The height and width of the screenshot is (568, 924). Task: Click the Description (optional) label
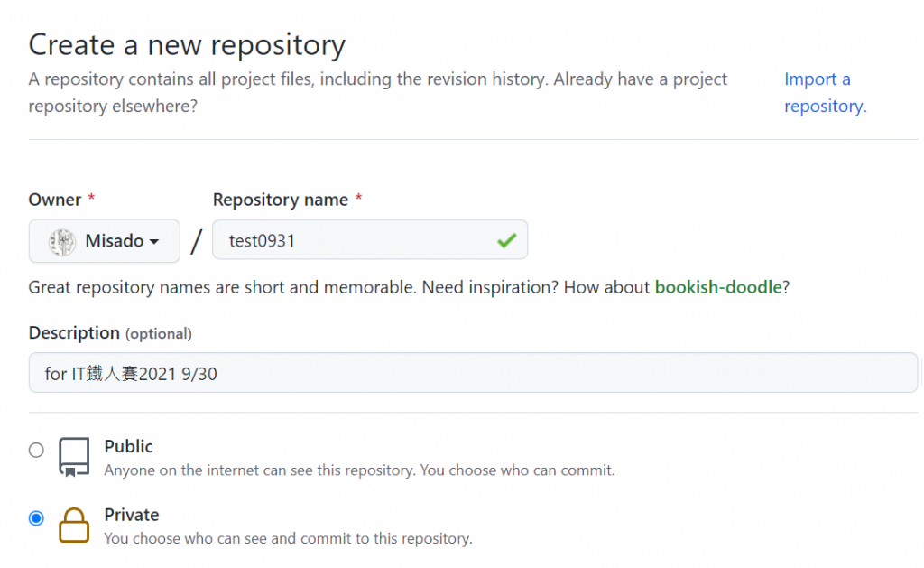point(110,333)
